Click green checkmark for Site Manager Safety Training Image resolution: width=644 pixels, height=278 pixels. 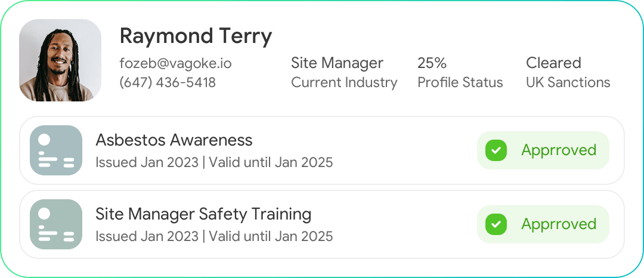(496, 224)
